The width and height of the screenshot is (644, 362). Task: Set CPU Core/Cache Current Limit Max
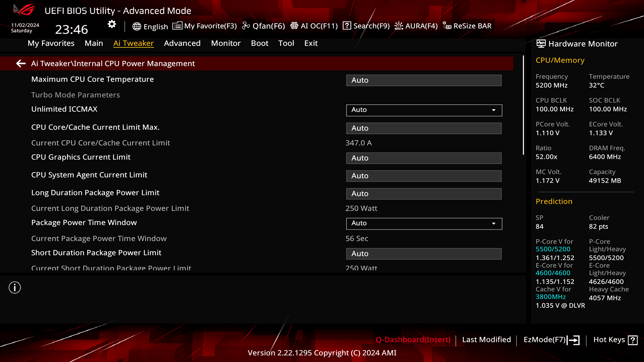424,128
